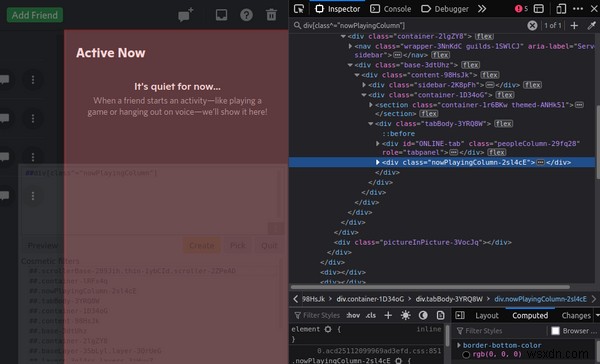This screenshot has height=364, width=600.
Task: Click the green Add Friend button
Action: tap(34, 15)
